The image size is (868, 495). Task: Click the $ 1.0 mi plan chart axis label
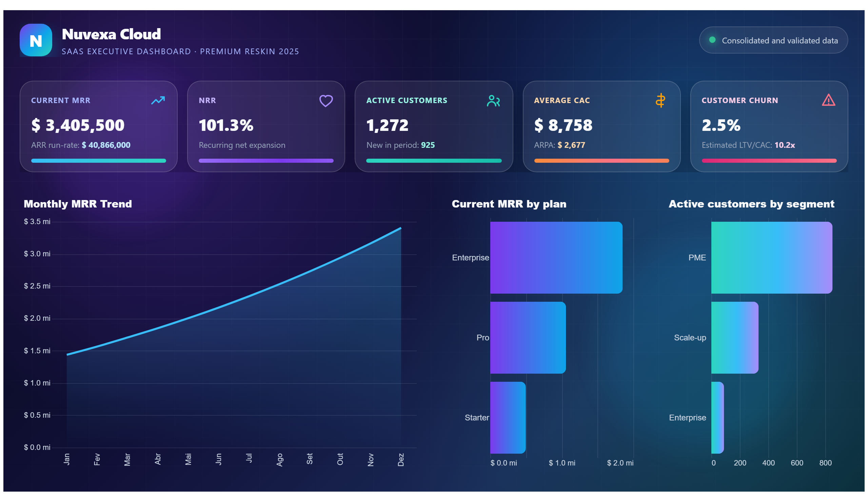click(x=562, y=463)
